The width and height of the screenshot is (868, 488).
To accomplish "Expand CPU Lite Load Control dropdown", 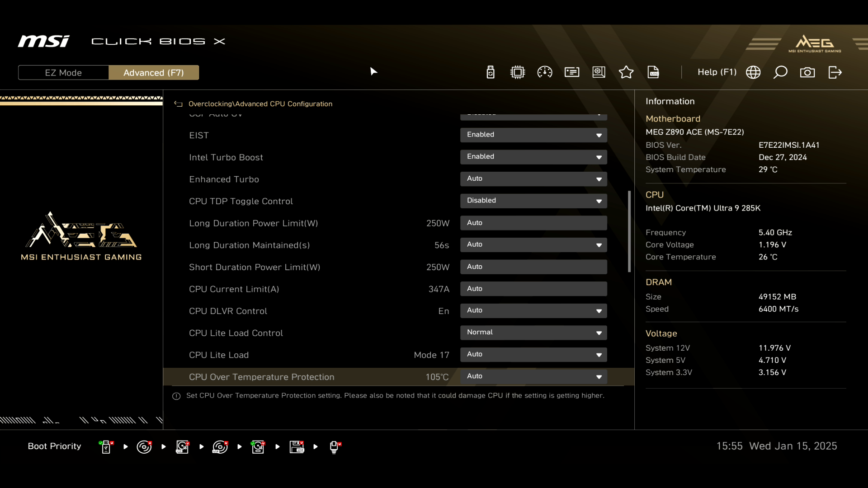I will 533,333.
